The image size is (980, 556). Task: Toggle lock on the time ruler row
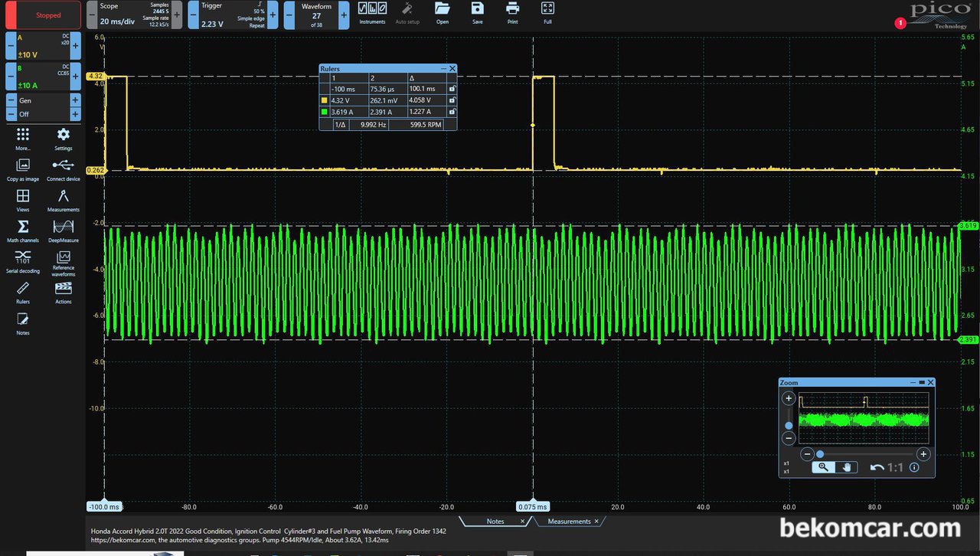coord(452,89)
